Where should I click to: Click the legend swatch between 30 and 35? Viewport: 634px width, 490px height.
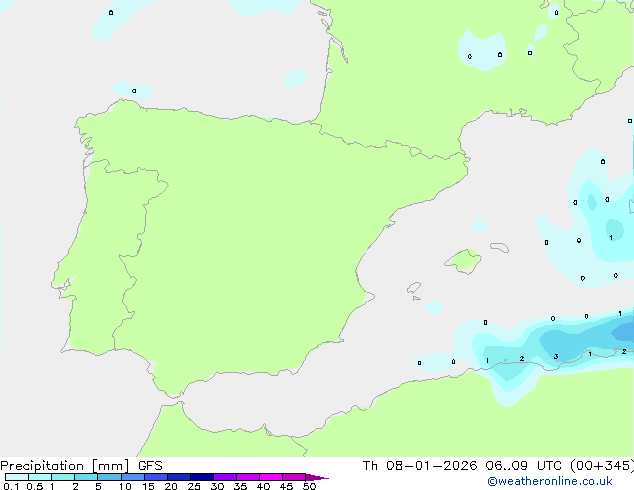[x=225, y=477]
